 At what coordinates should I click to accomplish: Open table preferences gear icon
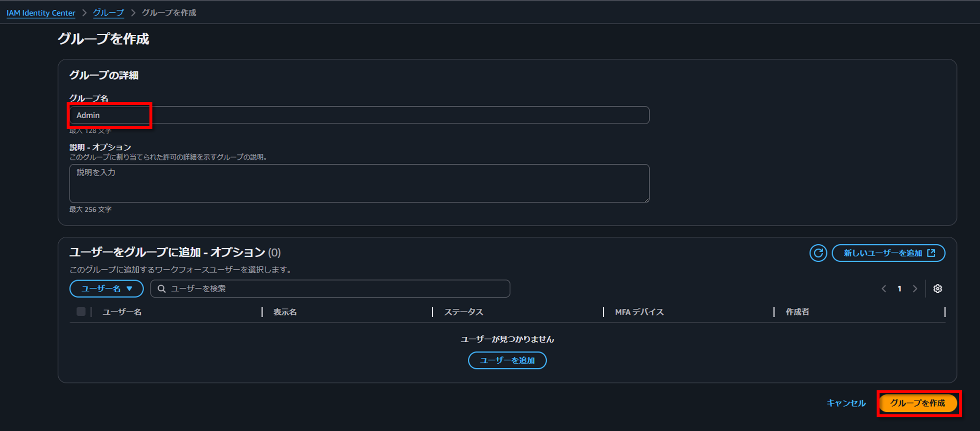coord(937,289)
